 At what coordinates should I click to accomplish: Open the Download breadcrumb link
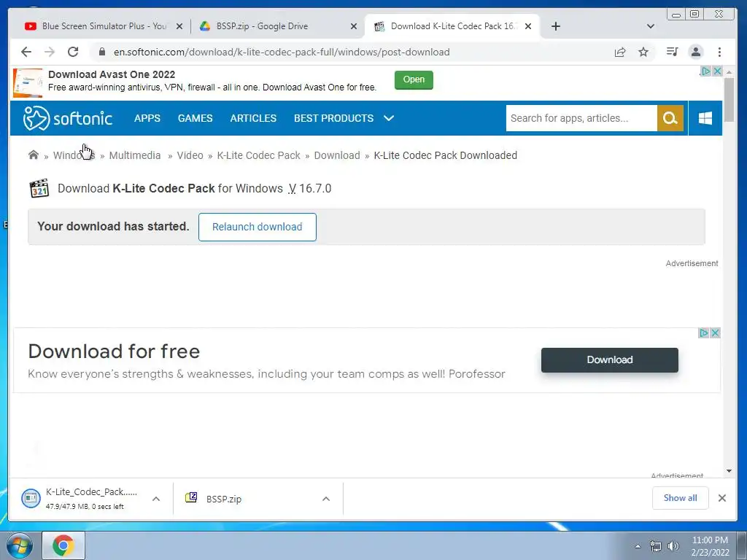point(337,155)
